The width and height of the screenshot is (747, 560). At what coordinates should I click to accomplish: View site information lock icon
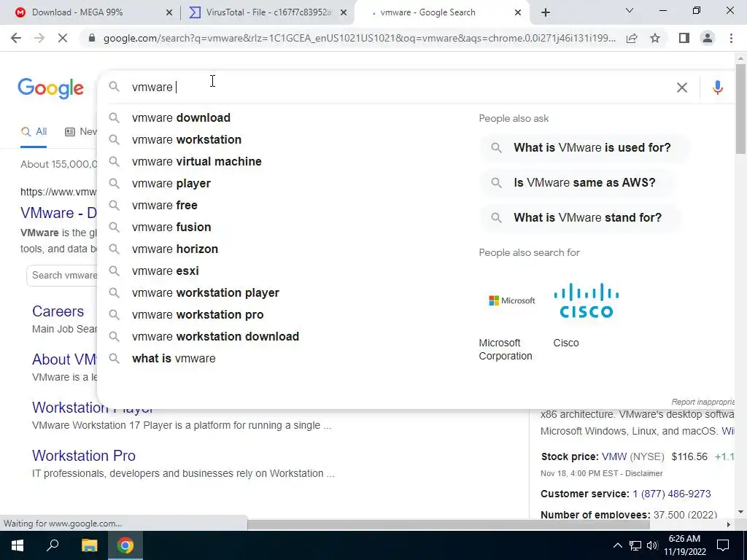click(92, 38)
